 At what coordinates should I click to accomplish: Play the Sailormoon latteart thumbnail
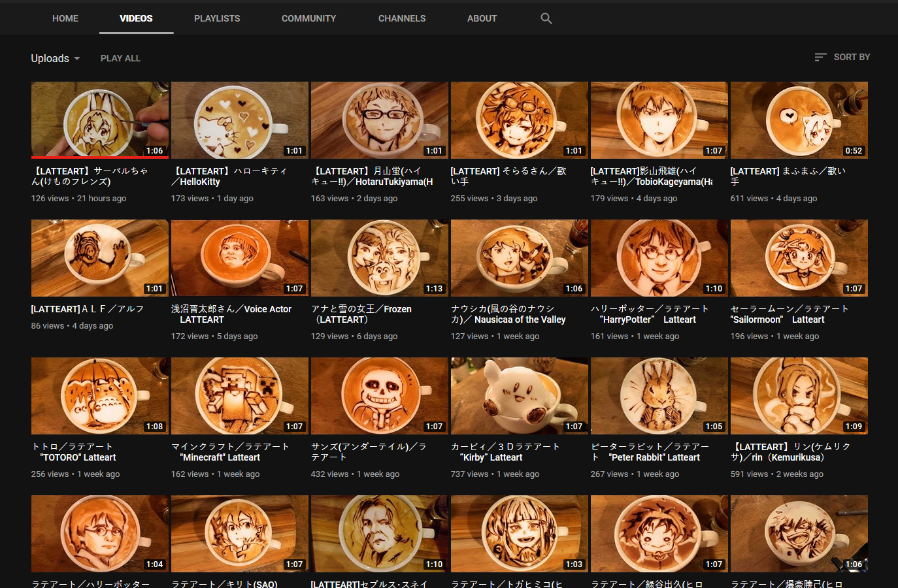799,258
